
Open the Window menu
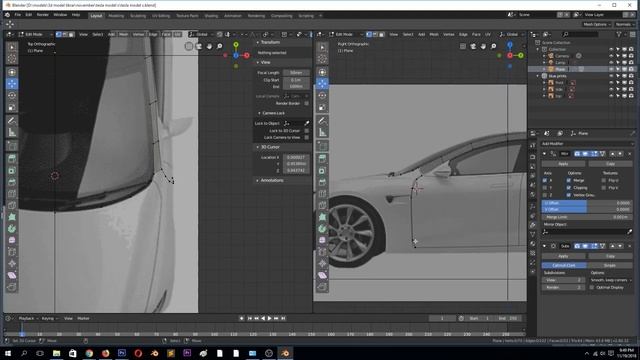(60, 15)
